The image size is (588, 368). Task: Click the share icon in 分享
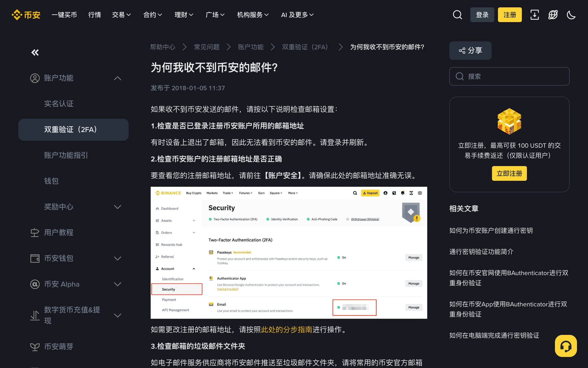[462, 51]
